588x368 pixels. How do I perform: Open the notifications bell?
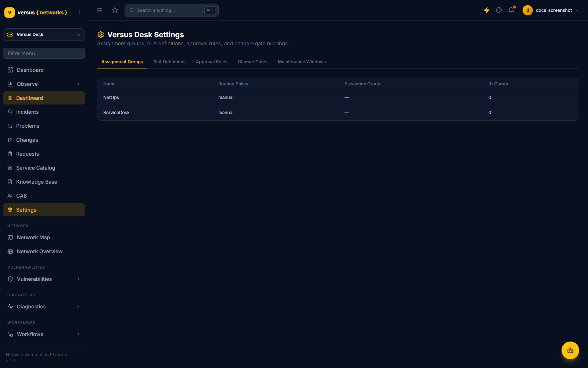(x=511, y=10)
